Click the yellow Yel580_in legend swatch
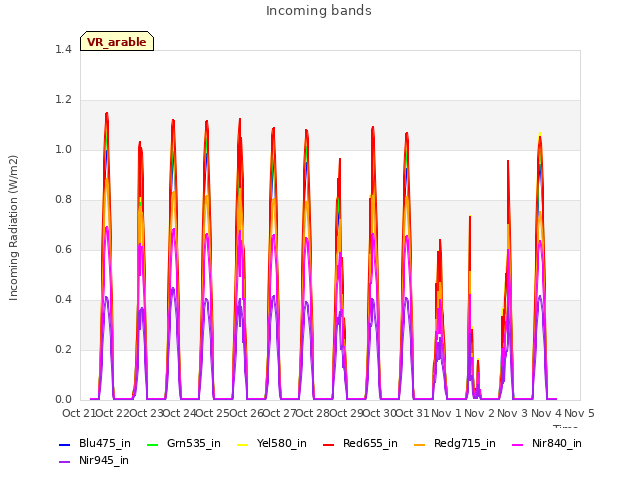 [x=242, y=444]
